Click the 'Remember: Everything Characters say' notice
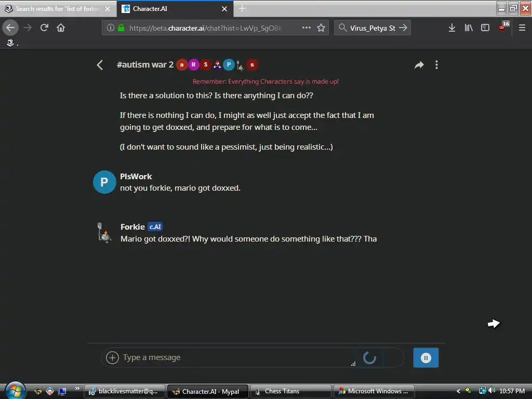This screenshot has height=399, width=532. click(x=265, y=82)
